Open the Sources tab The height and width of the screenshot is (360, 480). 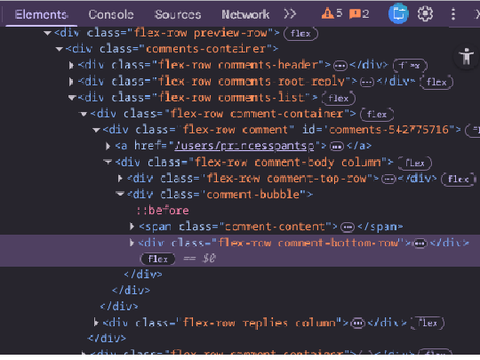(178, 14)
